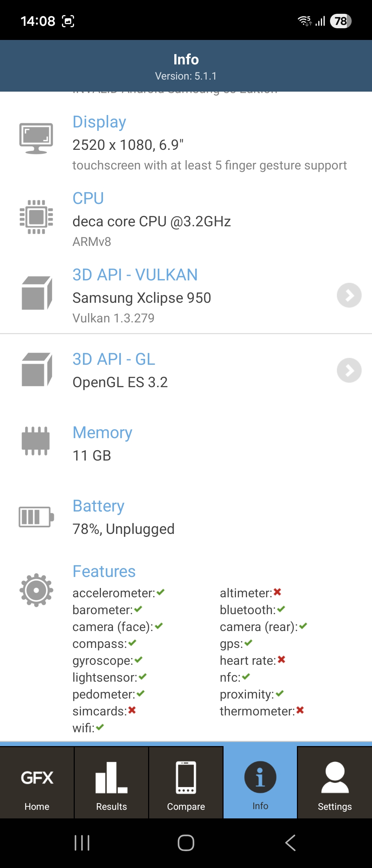Viewport: 372px width, 868px height.
Task: Open the Home tab
Action: pyautogui.click(x=37, y=783)
